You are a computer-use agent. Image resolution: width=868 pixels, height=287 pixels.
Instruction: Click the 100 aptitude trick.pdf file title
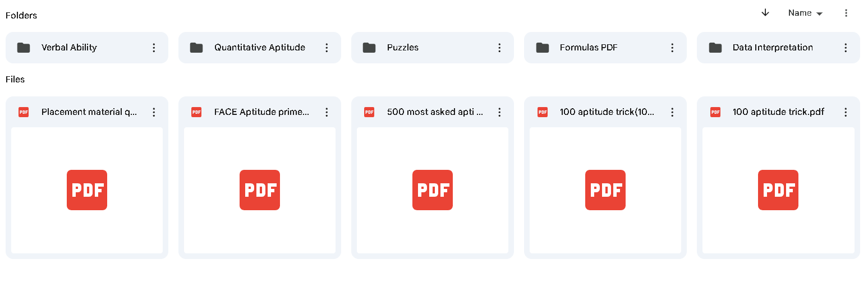pos(778,112)
